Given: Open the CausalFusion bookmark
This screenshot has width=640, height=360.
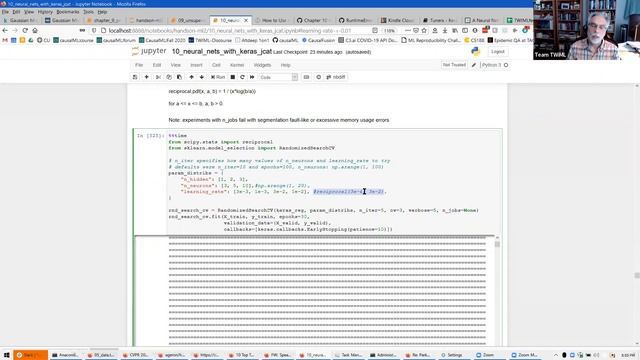Looking at the screenshot, I should [318, 40].
